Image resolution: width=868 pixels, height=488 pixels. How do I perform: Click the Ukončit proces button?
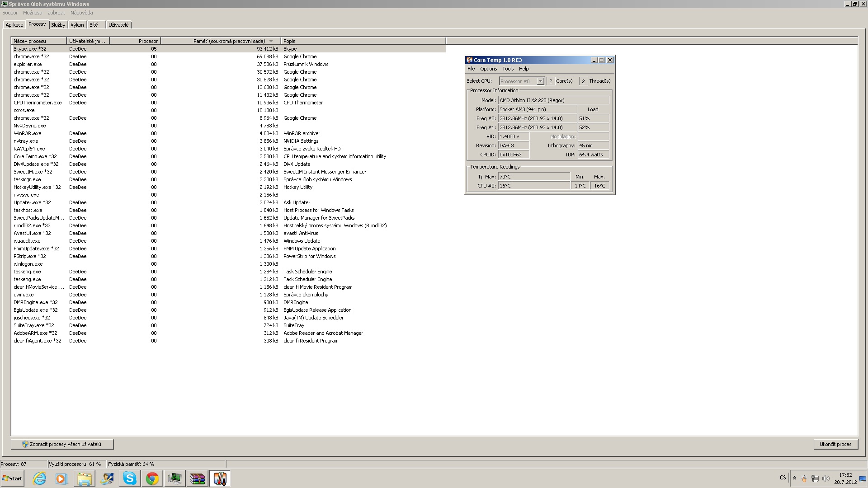[835, 444]
